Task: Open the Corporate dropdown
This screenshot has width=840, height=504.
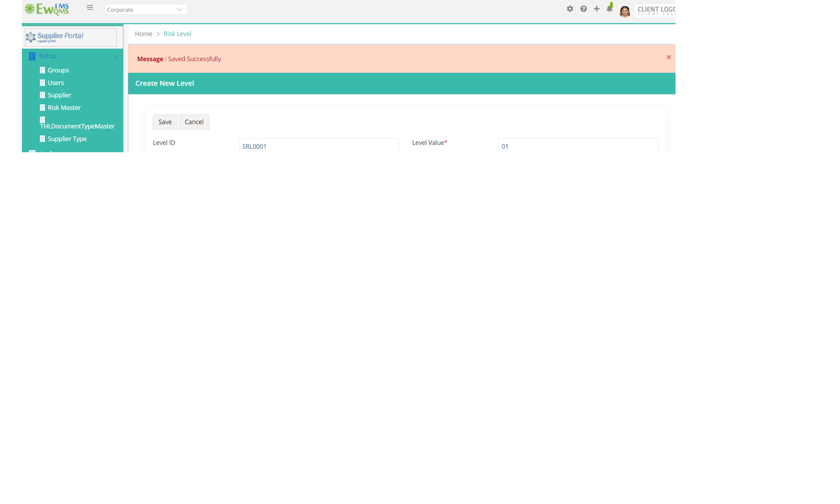Action: pos(146,10)
